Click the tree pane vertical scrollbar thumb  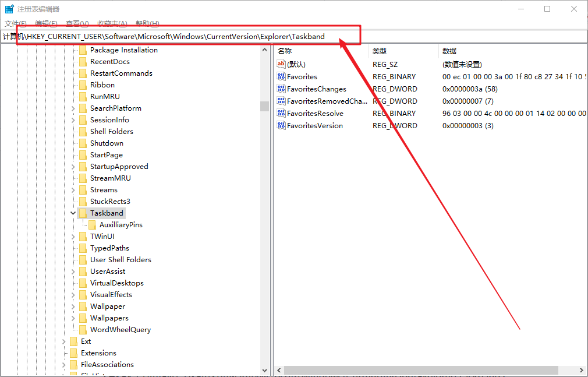click(x=264, y=106)
